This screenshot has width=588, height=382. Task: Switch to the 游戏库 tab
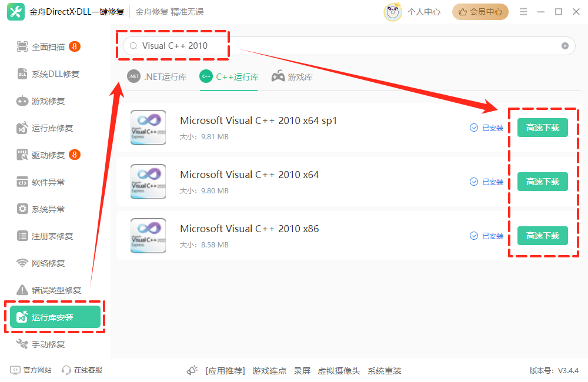[x=292, y=77]
